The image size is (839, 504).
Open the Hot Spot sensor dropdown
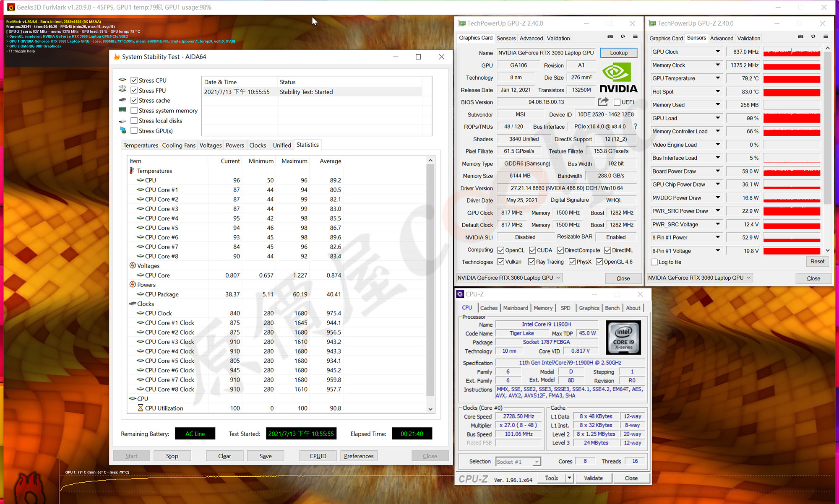click(718, 91)
